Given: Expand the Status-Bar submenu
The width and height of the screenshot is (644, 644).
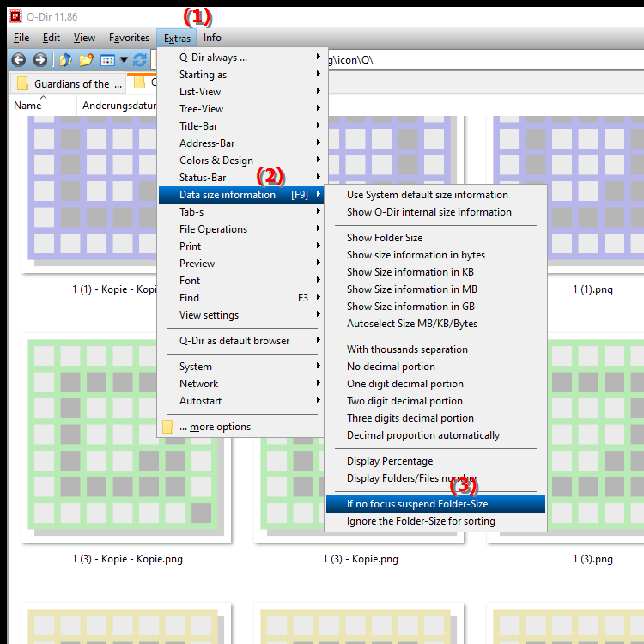Looking at the screenshot, I should 241,178.
